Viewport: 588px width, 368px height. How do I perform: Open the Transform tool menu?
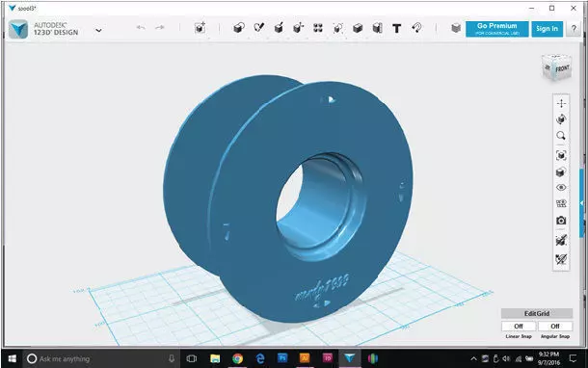click(x=200, y=28)
